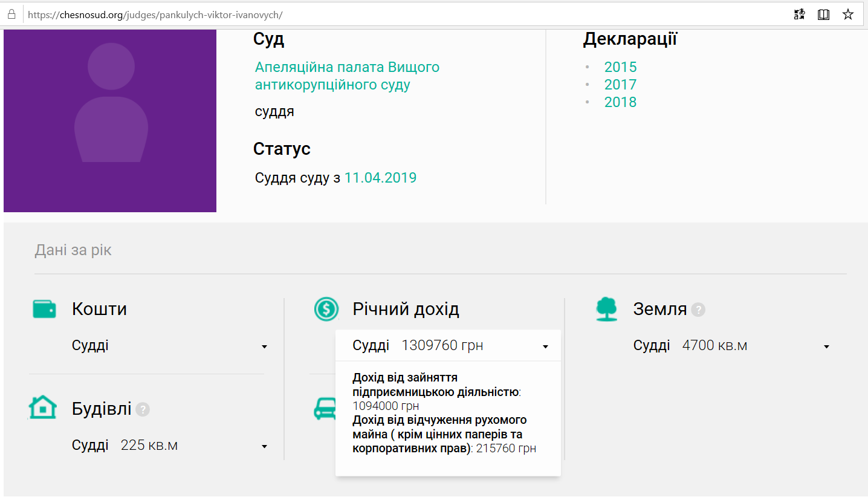The image size is (868, 497).
Task: Add page to favorites with star icon
Action: (x=848, y=15)
